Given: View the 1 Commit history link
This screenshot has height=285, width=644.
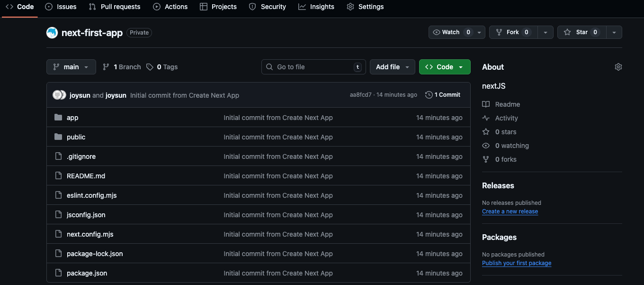Looking at the screenshot, I should pos(443,95).
